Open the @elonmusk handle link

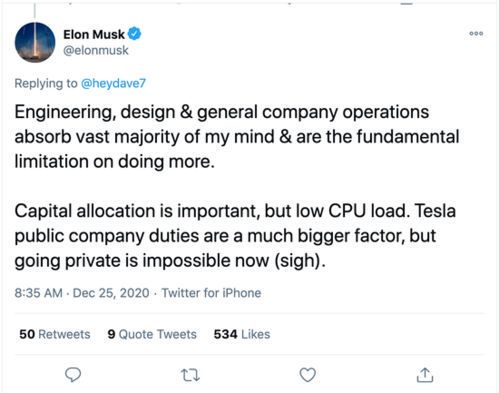tap(96, 51)
